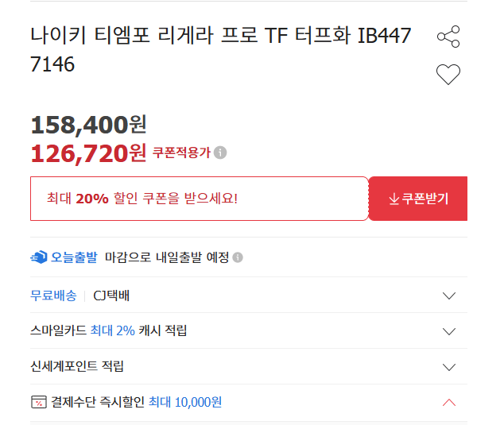Expand the 스마일카드 캐시 적립 row
Viewport: 504px width, 425px height.
click(x=448, y=331)
